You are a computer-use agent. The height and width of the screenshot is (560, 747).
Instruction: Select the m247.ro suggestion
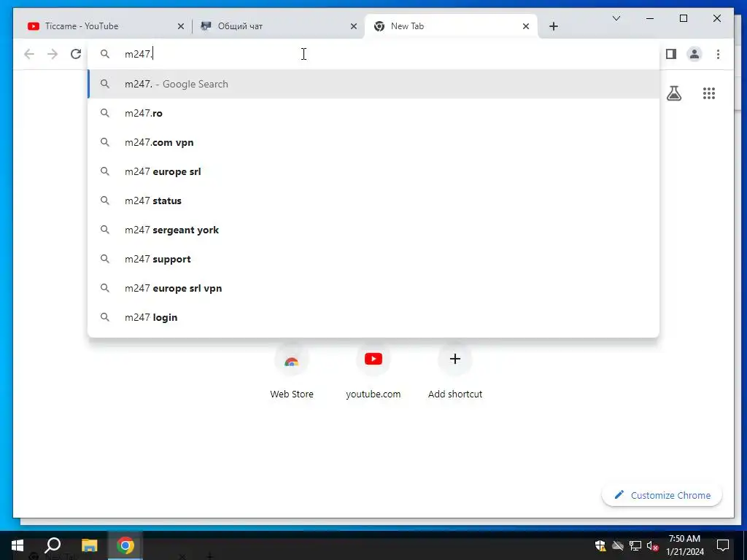373,113
